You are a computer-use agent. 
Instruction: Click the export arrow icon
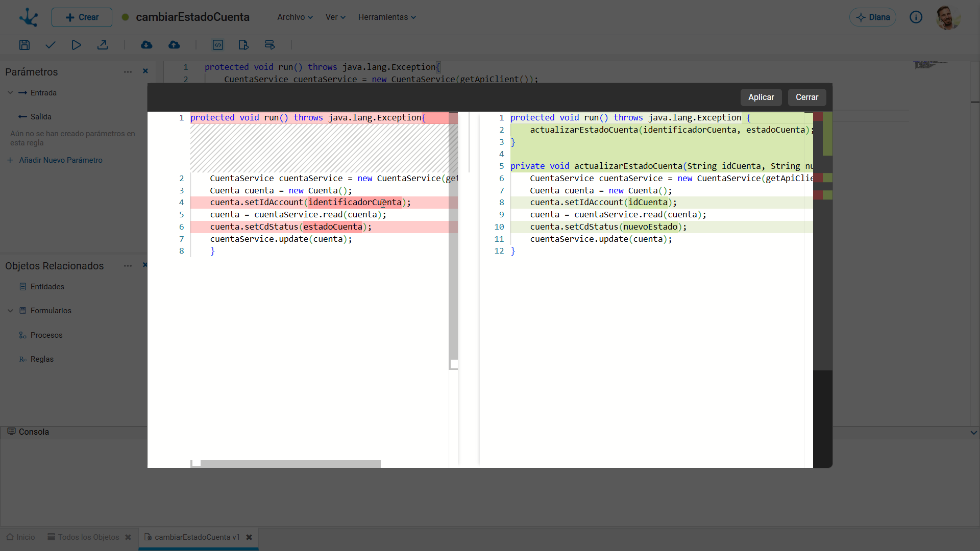[x=103, y=45]
